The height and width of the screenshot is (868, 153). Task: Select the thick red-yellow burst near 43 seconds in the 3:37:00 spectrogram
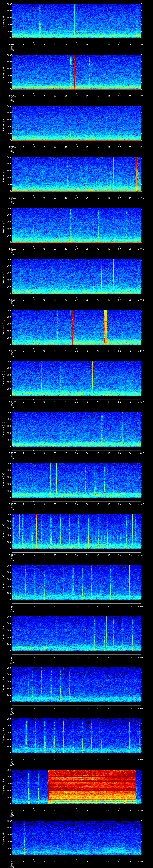click(106, 327)
